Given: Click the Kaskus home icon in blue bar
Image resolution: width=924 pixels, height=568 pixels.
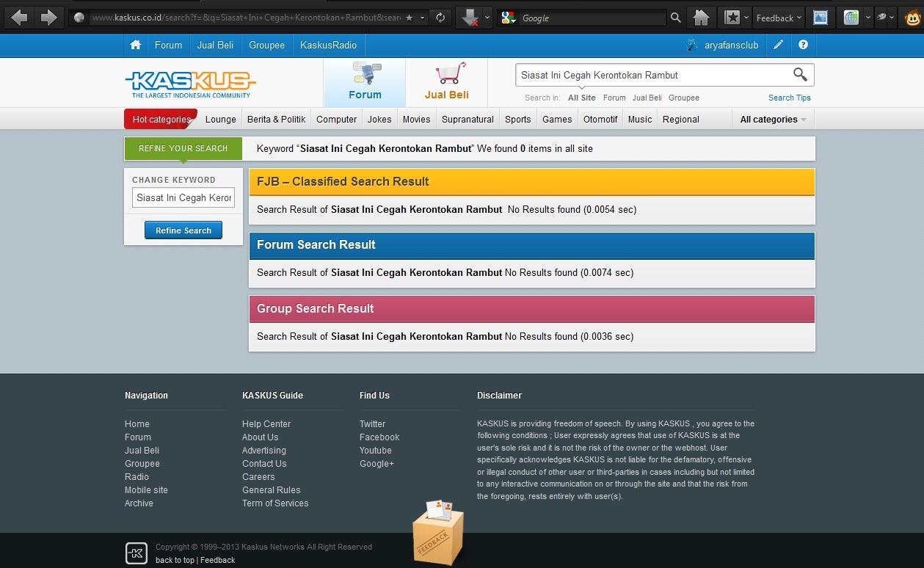Looking at the screenshot, I should click(136, 45).
